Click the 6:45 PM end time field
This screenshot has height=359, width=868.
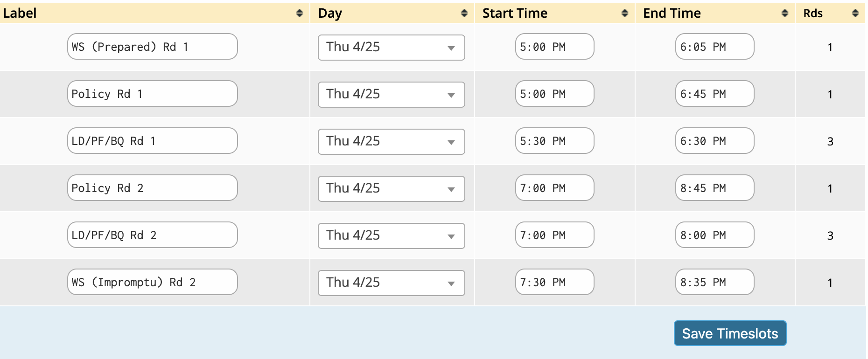pyautogui.click(x=714, y=94)
